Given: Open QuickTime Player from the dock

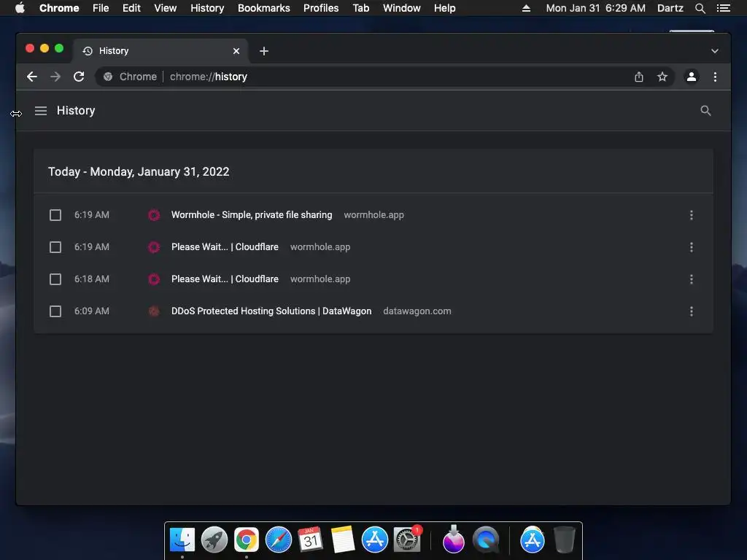Looking at the screenshot, I should coord(485,540).
